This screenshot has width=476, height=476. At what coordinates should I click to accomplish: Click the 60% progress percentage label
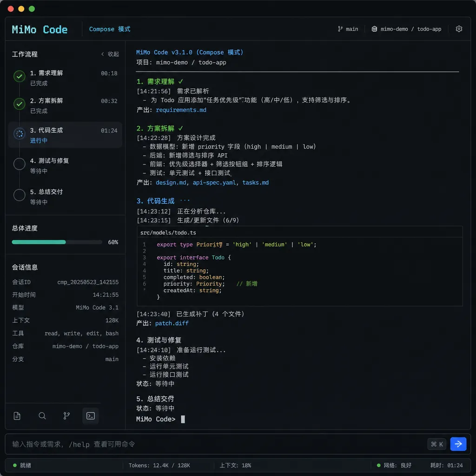pyautogui.click(x=113, y=242)
